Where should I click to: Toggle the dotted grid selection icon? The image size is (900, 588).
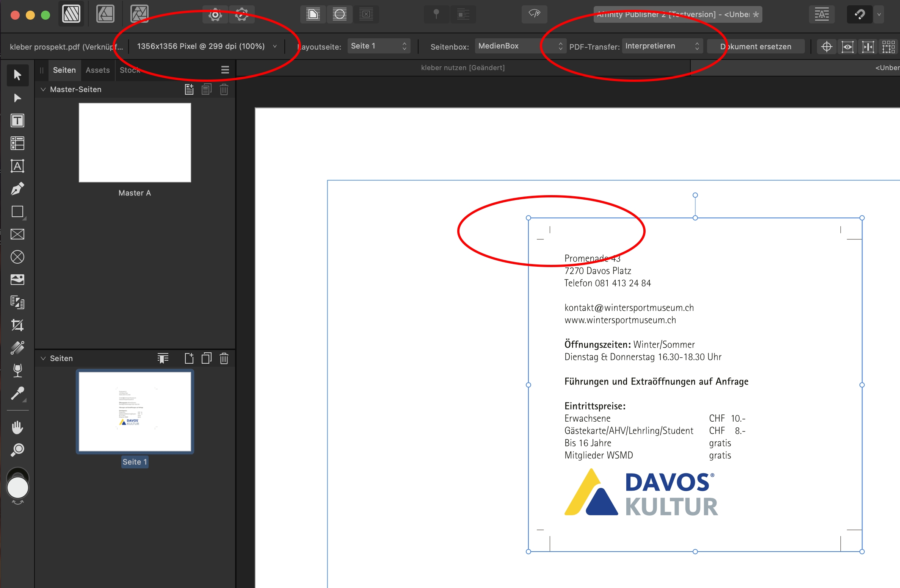pos(888,47)
